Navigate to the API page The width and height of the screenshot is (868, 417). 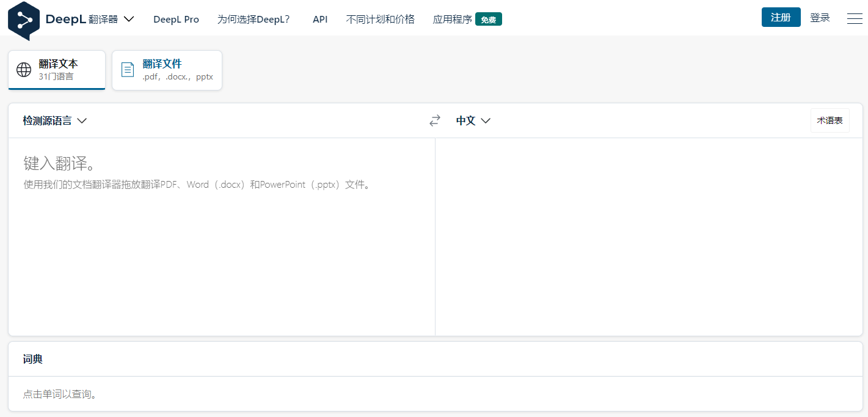pyautogui.click(x=320, y=19)
